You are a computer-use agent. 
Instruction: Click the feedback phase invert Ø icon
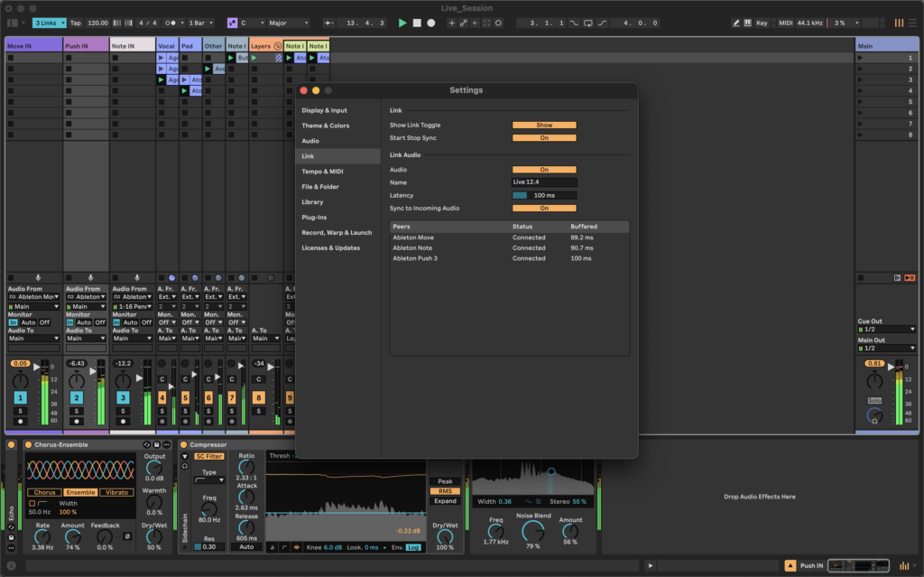pyautogui.click(x=127, y=536)
